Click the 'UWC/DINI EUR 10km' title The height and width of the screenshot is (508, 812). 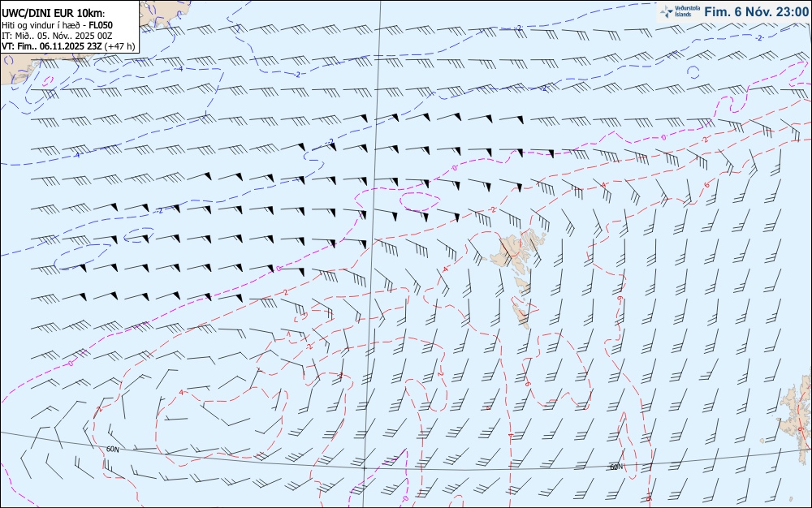click(x=53, y=14)
